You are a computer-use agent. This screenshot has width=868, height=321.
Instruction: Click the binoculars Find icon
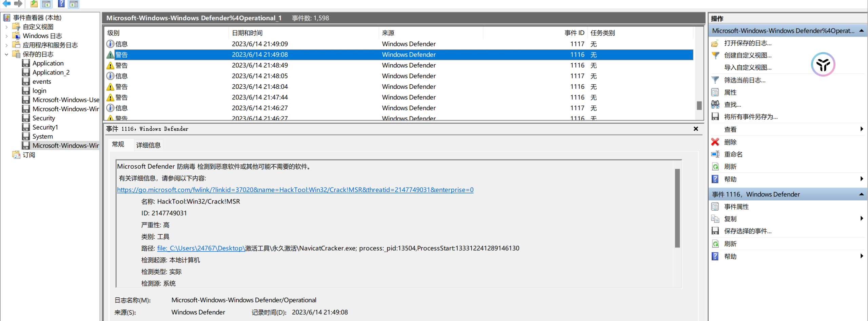pos(715,105)
